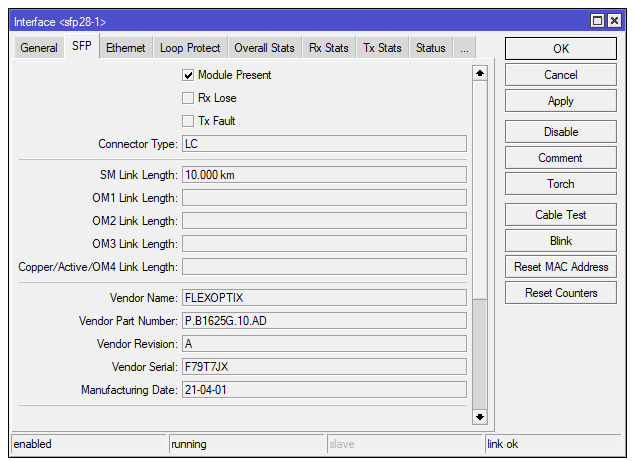The height and width of the screenshot is (461, 635).
Task: Click the empty OM3 Link Length field
Action: (324, 244)
